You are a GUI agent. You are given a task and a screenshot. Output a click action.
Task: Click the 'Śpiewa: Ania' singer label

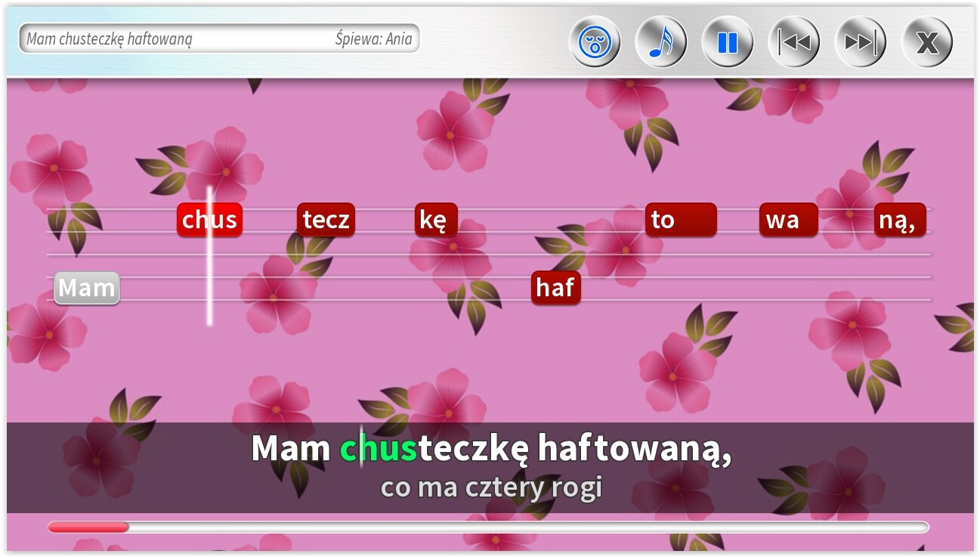click(373, 39)
